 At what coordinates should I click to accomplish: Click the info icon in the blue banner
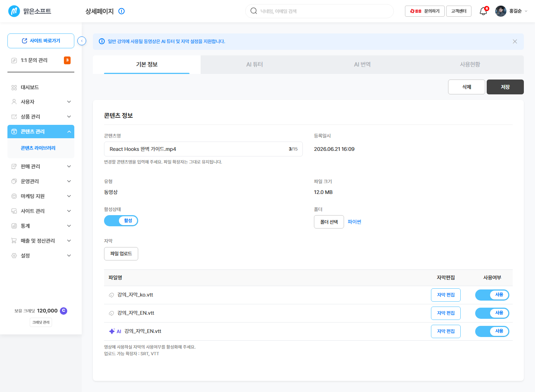(102, 41)
